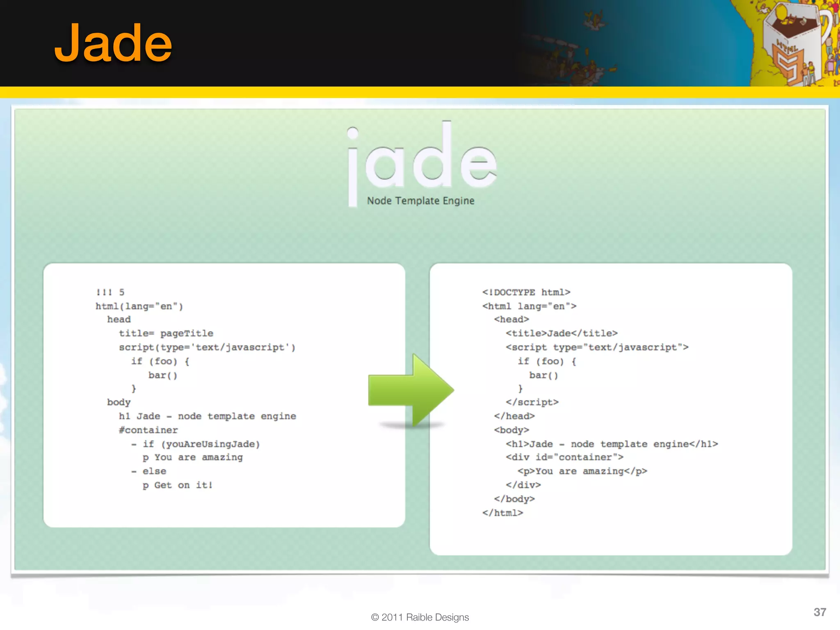Click "</script>" closing tag
The width and height of the screenshot is (840, 630).
(532, 402)
